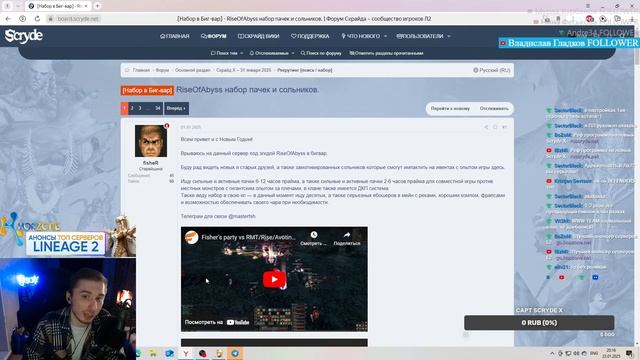This screenshot has width=640, height=360.
Task: Open File Explorer folder in the taskbar
Action: point(153,353)
